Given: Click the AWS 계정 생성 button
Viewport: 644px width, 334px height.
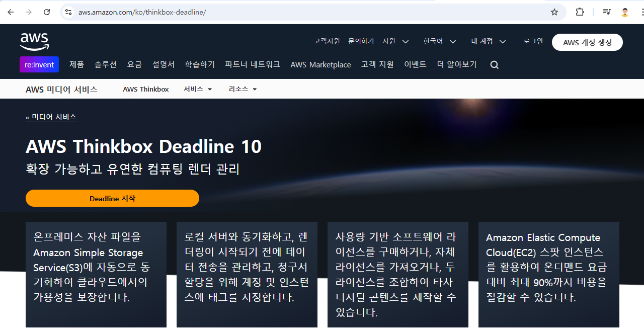Looking at the screenshot, I should click(x=587, y=42).
